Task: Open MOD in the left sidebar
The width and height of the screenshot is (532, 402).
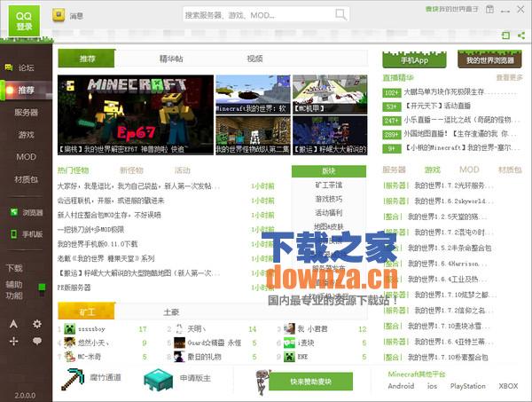Action: (x=26, y=157)
